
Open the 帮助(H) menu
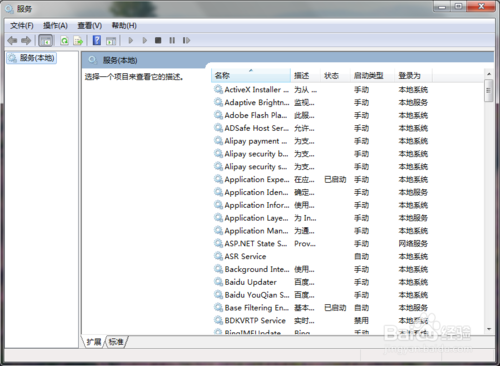point(124,26)
